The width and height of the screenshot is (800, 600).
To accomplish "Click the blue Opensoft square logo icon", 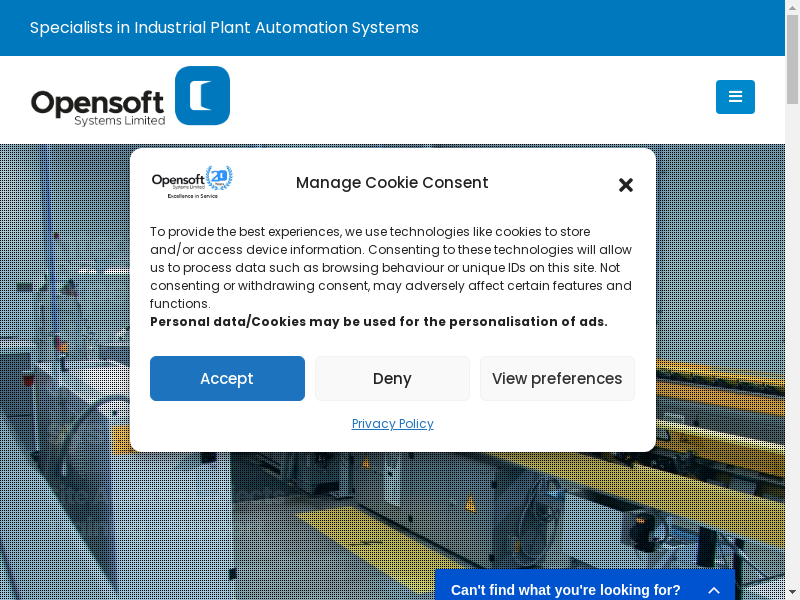I will (202, 96).
